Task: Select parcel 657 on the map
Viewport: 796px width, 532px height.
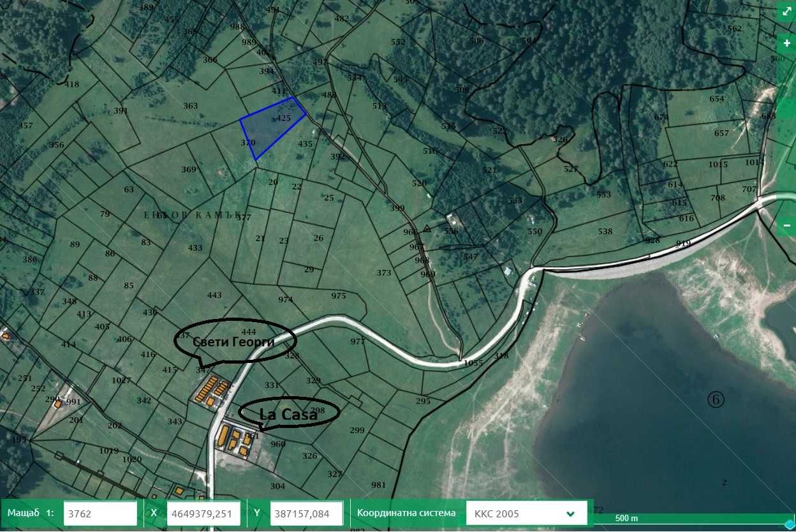Action: point(721,133)
